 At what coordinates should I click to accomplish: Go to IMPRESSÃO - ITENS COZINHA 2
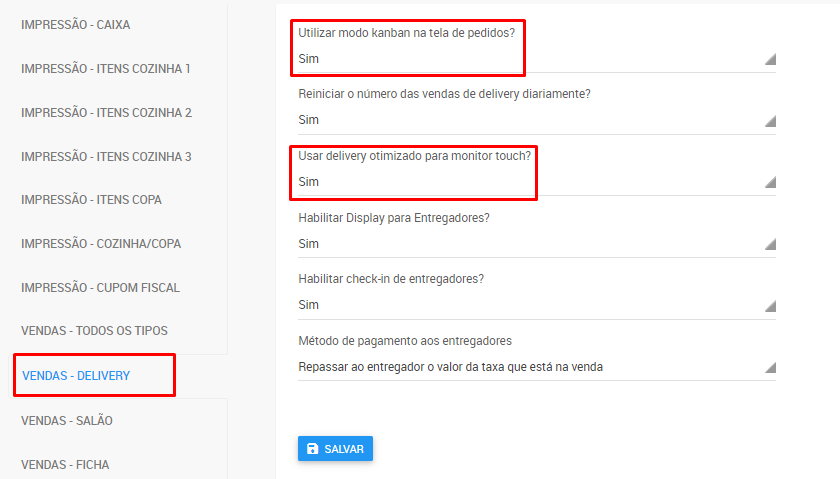pyautogui.click(x=106, y=113)
